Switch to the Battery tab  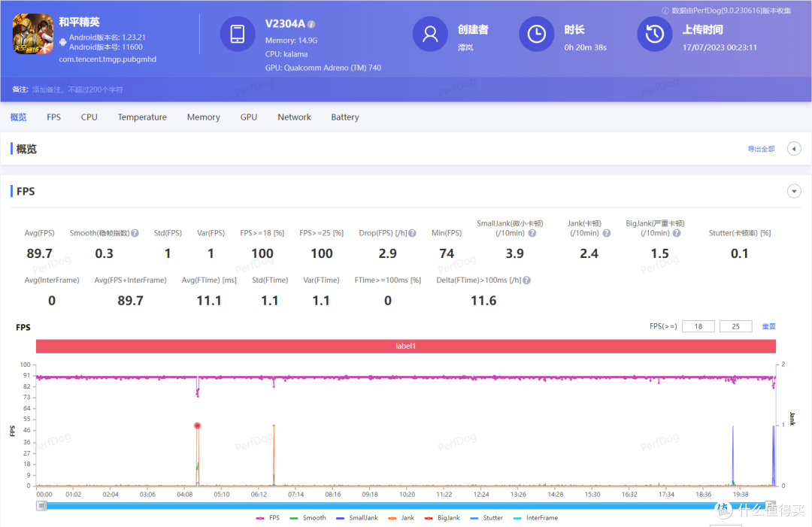coord(345,117)
